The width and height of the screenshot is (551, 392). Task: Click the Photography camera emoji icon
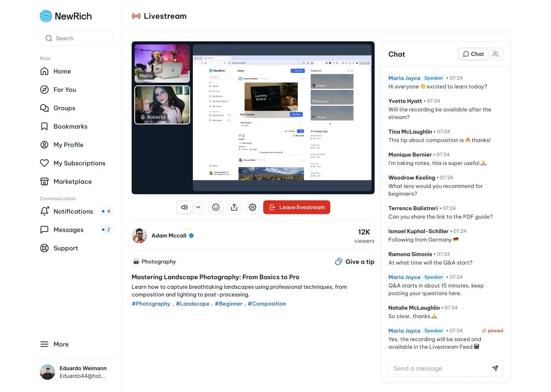(136, 262)
